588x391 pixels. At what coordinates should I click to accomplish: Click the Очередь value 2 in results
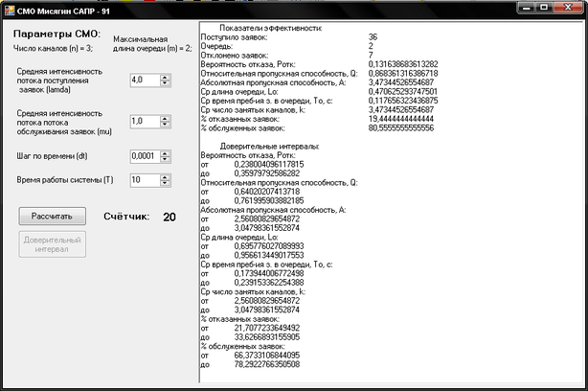[371, 46]
